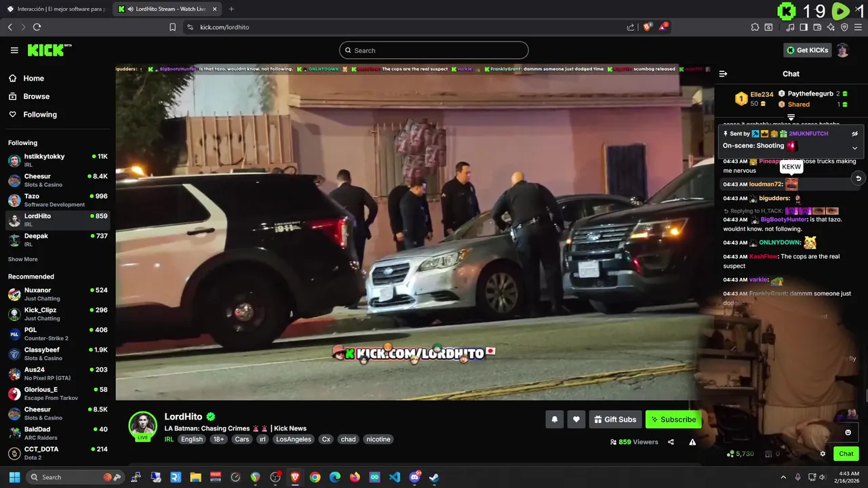Screen dimensions: 868x488
Task: Select the nicotine tag
Action: tap(378, 439)
